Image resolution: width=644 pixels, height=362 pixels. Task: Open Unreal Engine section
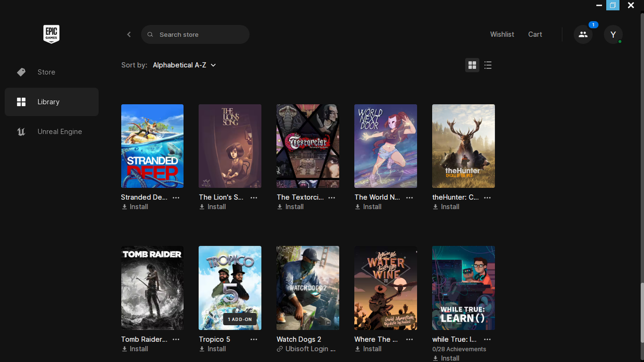pos(52,131)
